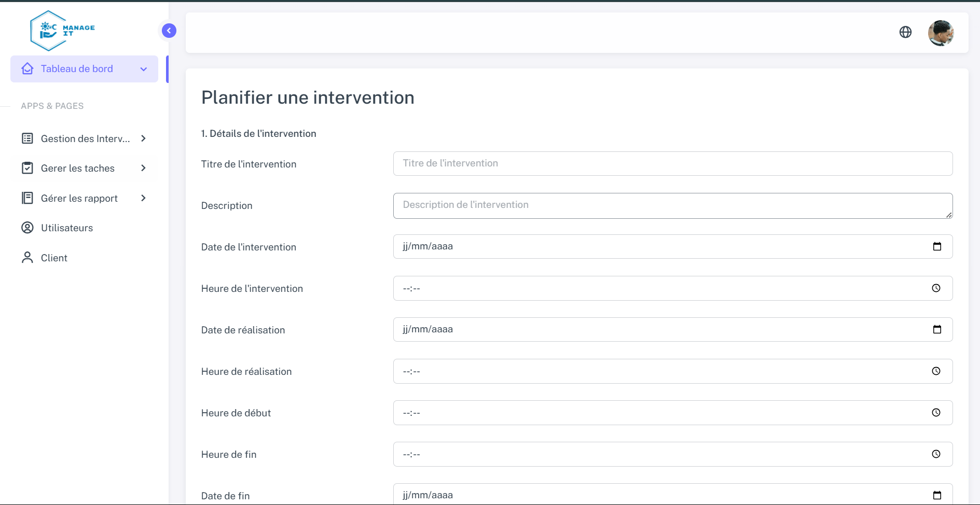Focus the Titre de l'intervention field

point(672,164)
